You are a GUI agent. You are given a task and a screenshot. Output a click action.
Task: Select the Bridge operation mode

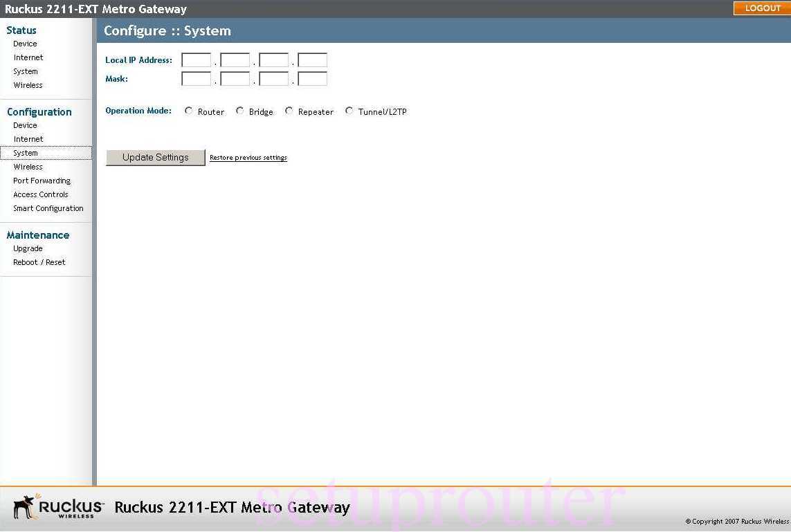tap(239, 110)
